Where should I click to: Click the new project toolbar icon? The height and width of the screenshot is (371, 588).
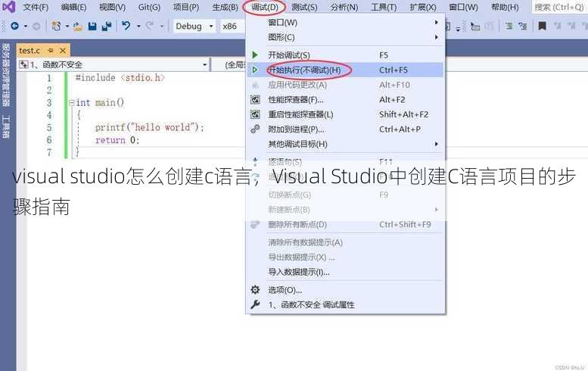click(56, 26)
